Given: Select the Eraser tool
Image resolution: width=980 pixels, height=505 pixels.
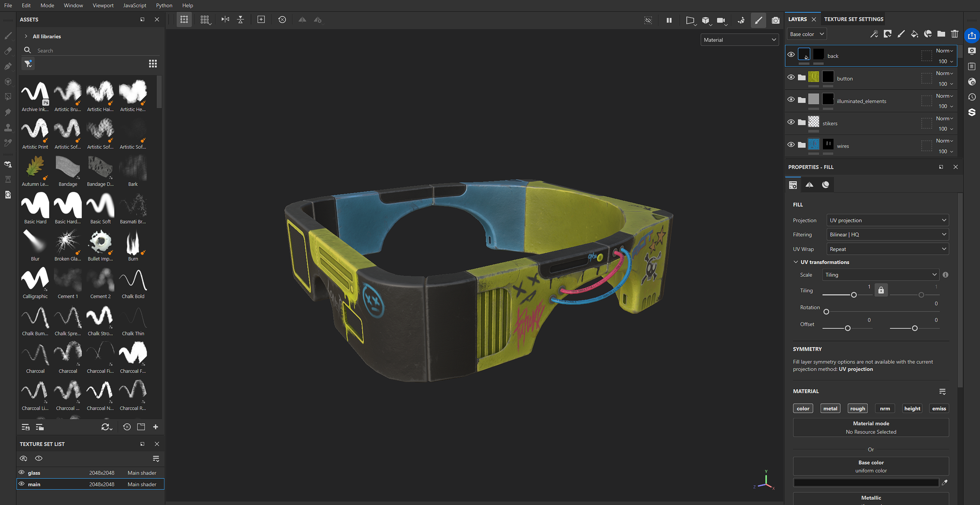Looking at the screenshot, I should (x=8, y=51).
